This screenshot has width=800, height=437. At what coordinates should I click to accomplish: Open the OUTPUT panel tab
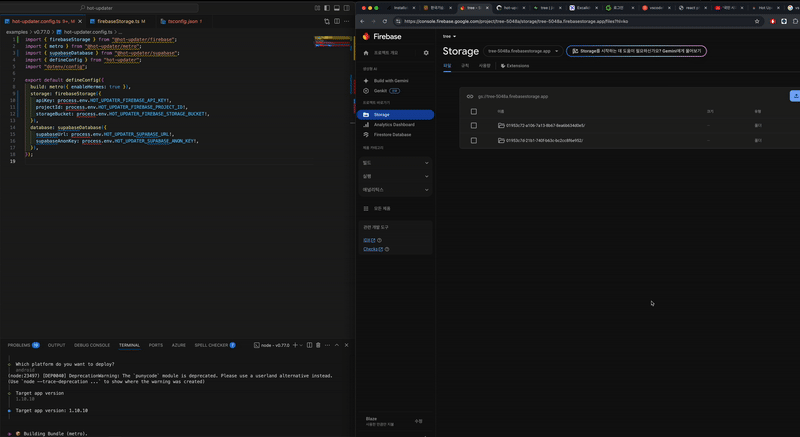(x=57, y=345)
